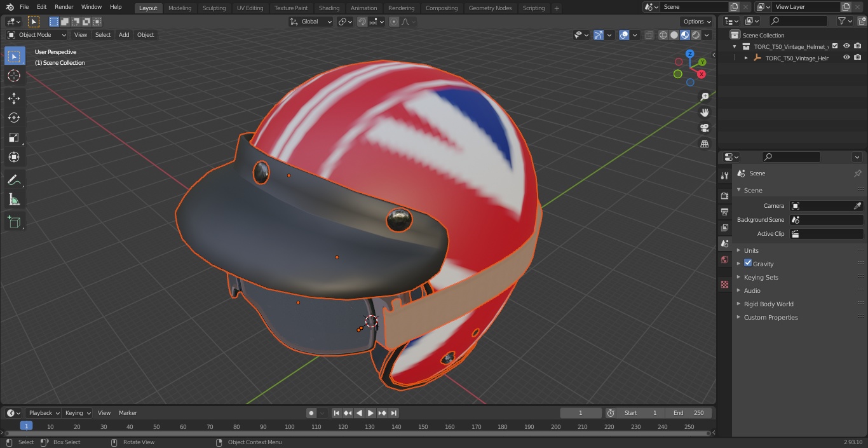Toggle viewport overlays
The height and width of the screenshot is (448, 868).
624,35
